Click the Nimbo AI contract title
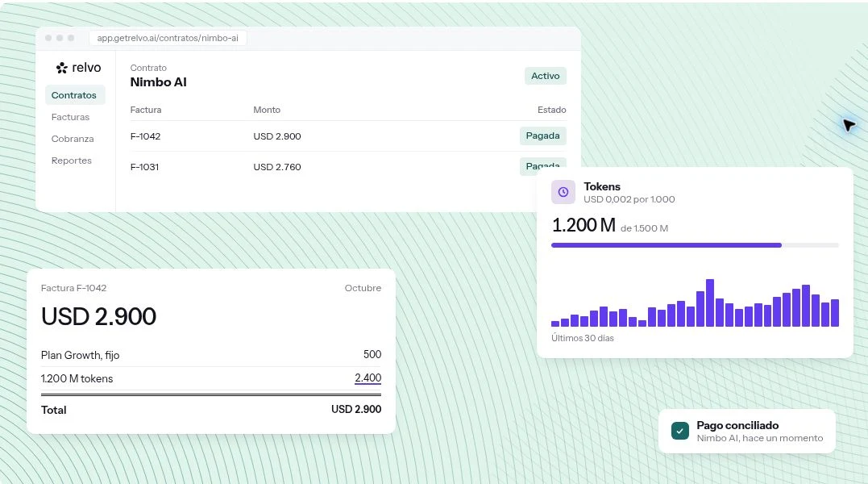This screenshot has height=484, width=868. (158, 82)
